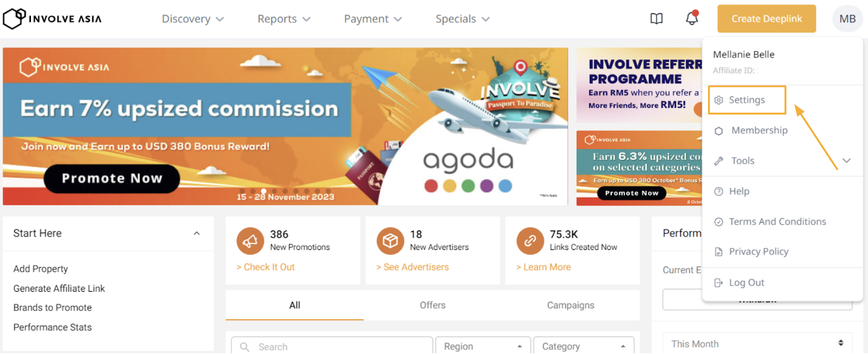Select Settings from profile menu
Viewport: 868px width, 354px height.
746,100
